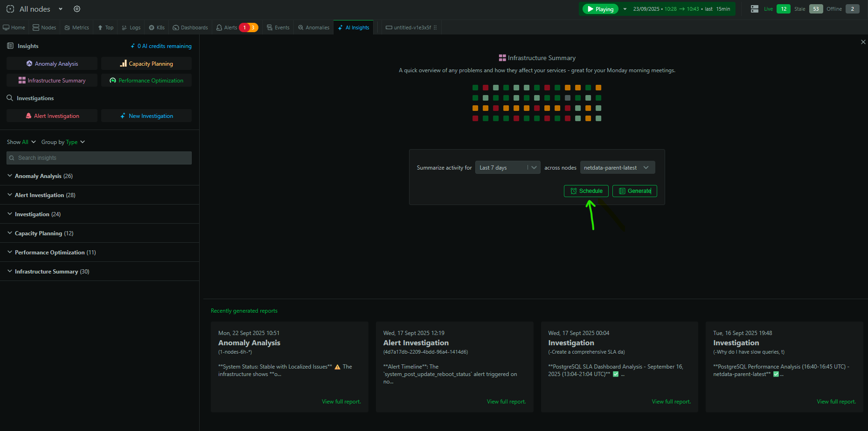Click the Search insights field
The width and height of the screenshot is (868, 431).
(99, 158)
